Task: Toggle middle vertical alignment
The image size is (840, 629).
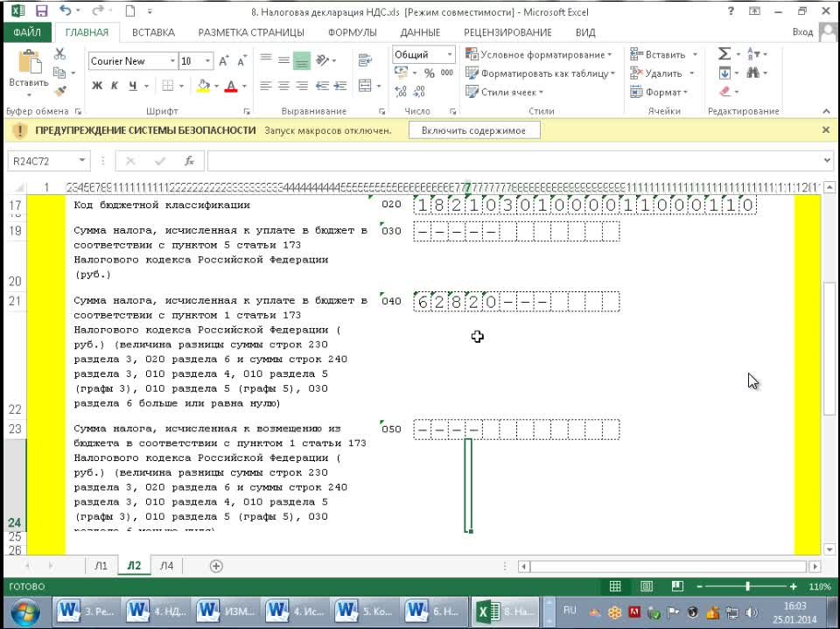Action: pyautogui.click(x=302, y=61)
